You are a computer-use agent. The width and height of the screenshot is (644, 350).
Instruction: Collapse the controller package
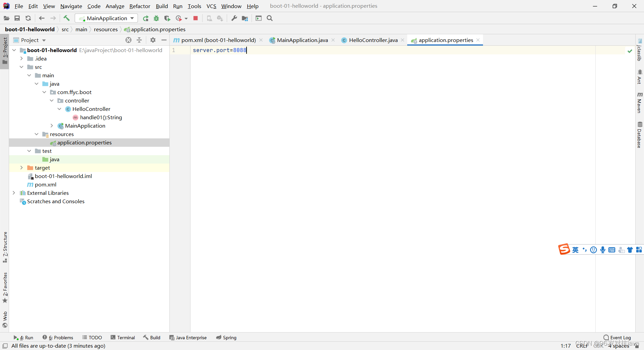pyautogui.click(x=52, y=100)
